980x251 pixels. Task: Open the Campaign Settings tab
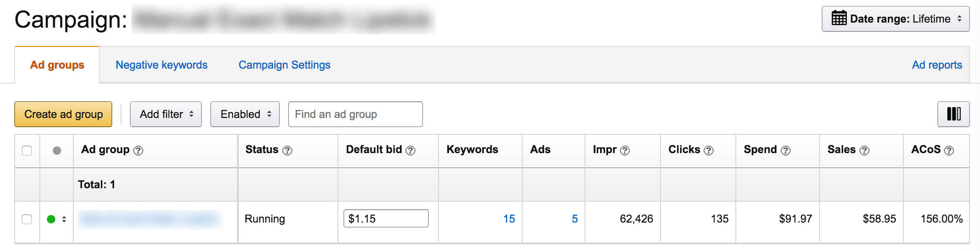click(x=284, y=65)
